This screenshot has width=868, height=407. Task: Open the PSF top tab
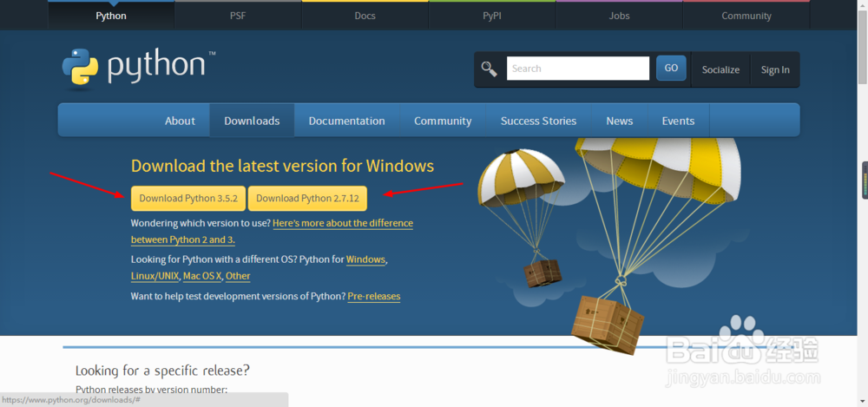point(238,15)
